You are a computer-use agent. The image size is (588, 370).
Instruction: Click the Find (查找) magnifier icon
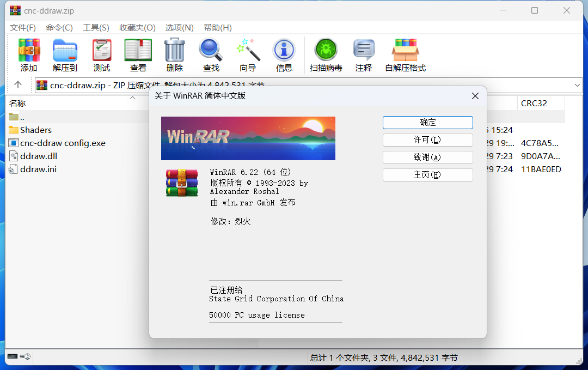tap(211, 50)
